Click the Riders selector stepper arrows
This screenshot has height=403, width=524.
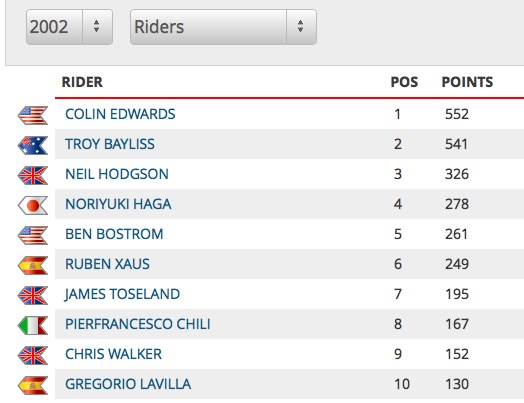(300, 26)
